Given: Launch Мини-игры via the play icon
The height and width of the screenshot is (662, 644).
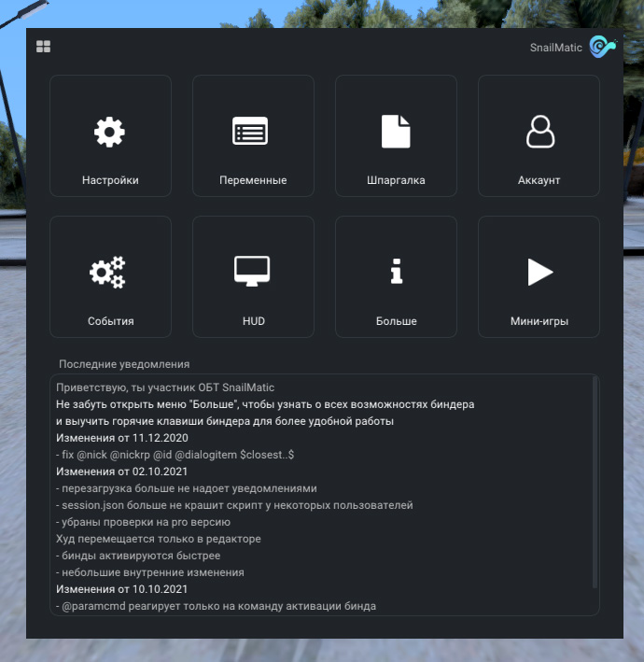Looking at the screenshot, I should 539,272.
